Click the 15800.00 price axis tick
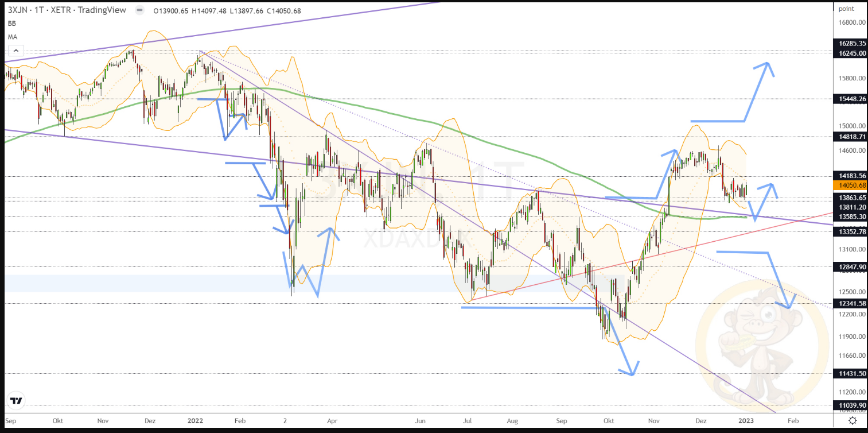The width and height of the screenshot is (868, 433). [851, 78]
